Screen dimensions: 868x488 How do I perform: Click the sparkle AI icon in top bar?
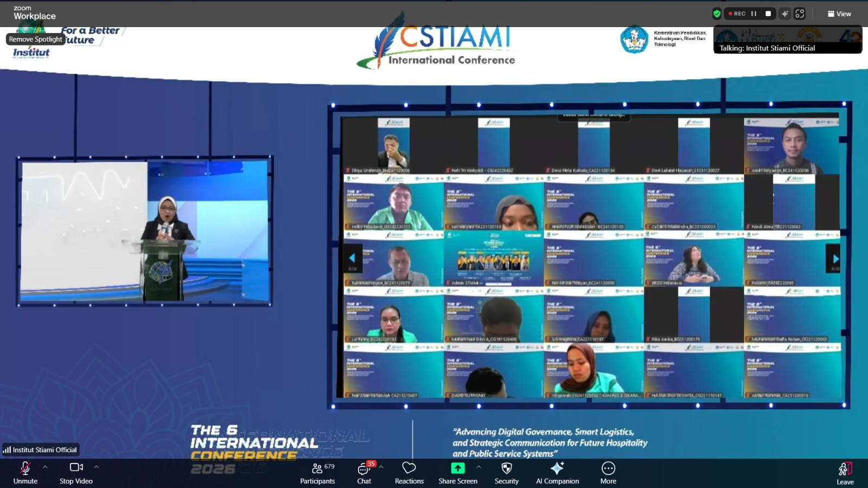click(784, 14)
